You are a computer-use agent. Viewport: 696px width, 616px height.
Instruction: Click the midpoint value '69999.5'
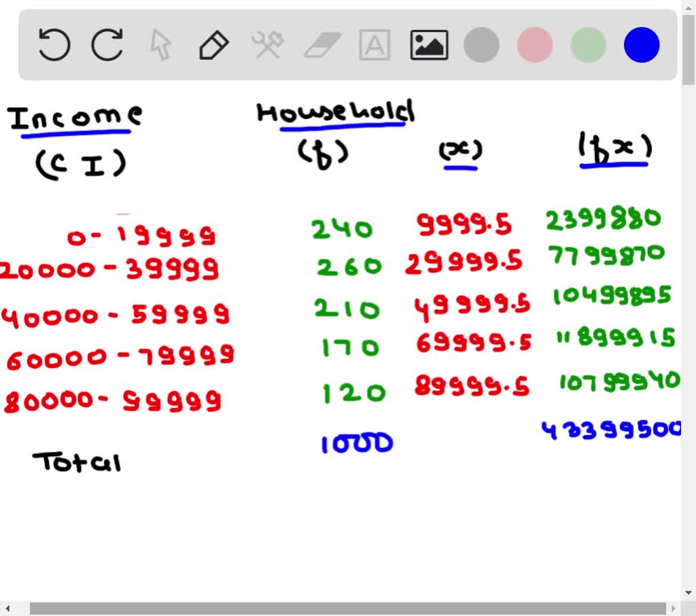pos(474,342)
